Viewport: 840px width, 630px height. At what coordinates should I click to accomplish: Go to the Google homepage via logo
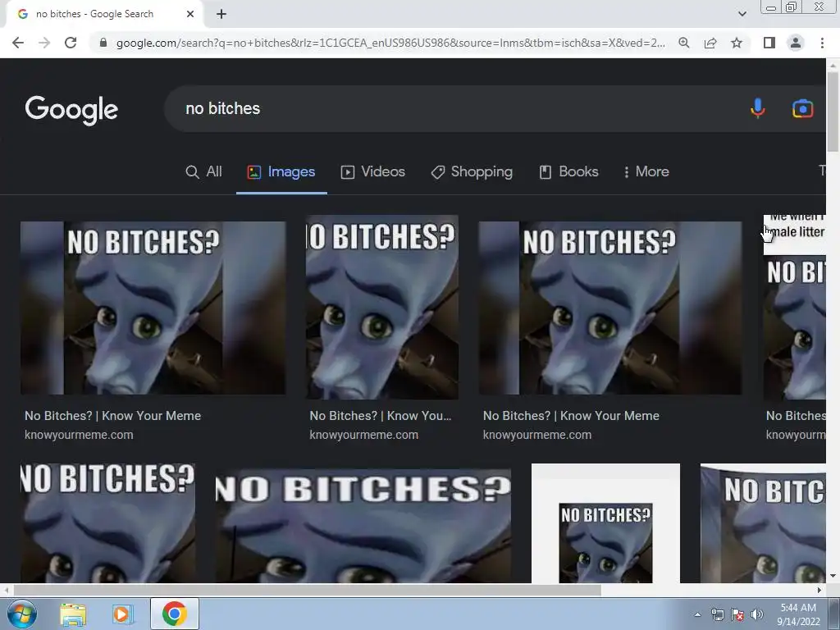(71, 110)
